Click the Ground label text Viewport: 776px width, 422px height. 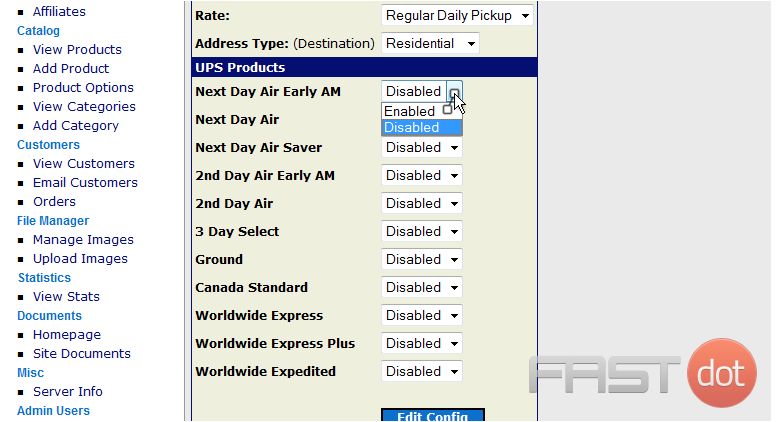pyautogui.click(x=219, y=259)
